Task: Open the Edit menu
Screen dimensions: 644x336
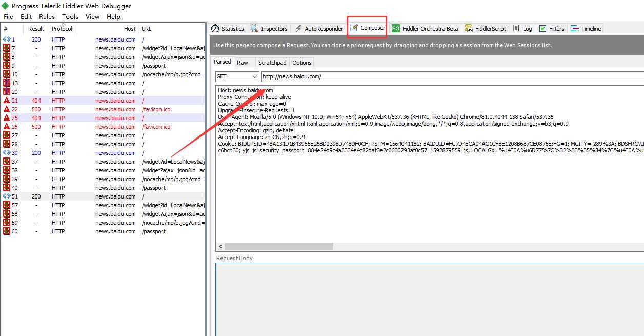Action: click(26, 16)
